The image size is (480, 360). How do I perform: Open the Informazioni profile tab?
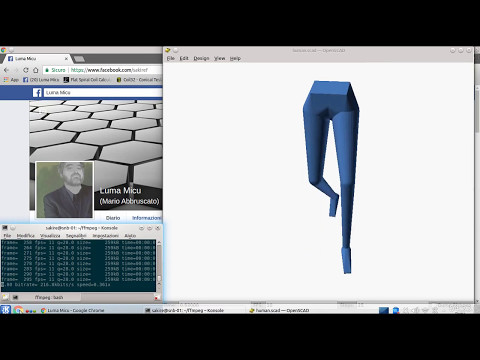point(146,218)
